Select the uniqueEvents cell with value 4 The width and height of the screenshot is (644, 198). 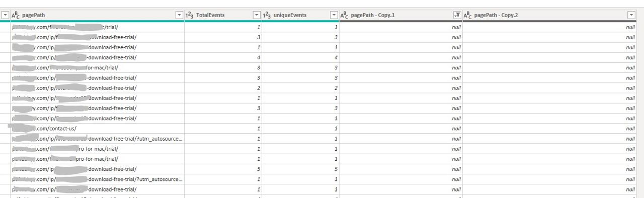300,57
